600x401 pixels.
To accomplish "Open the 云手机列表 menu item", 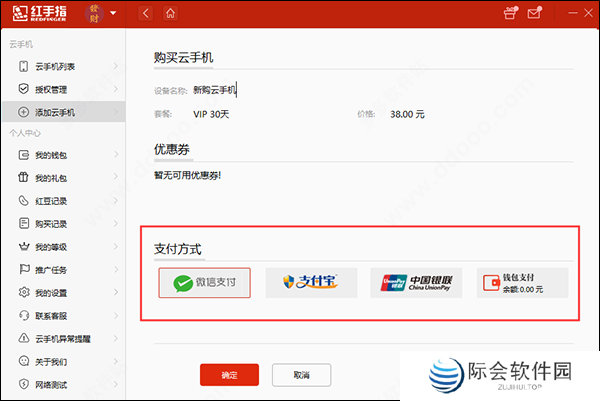I will tap(64, 66).
